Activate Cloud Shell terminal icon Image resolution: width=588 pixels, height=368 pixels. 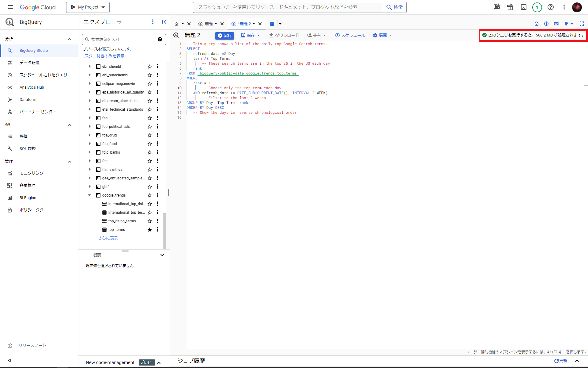click(523, 7)
